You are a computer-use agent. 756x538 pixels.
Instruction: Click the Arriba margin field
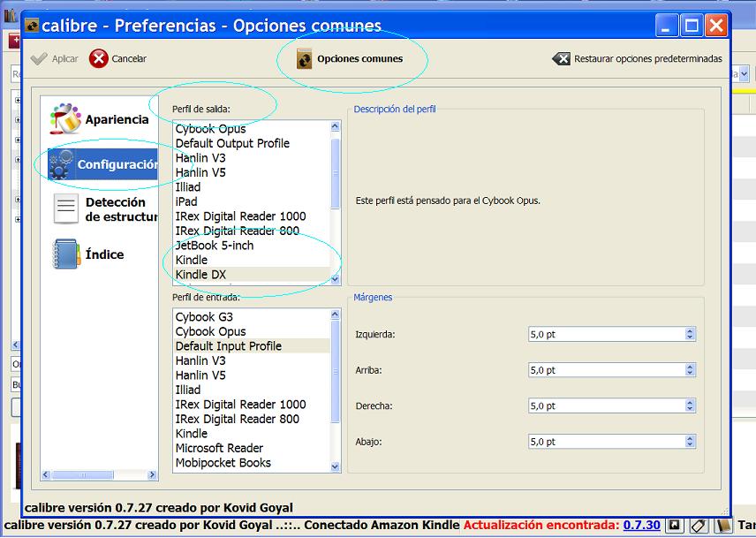click(612, 370)
